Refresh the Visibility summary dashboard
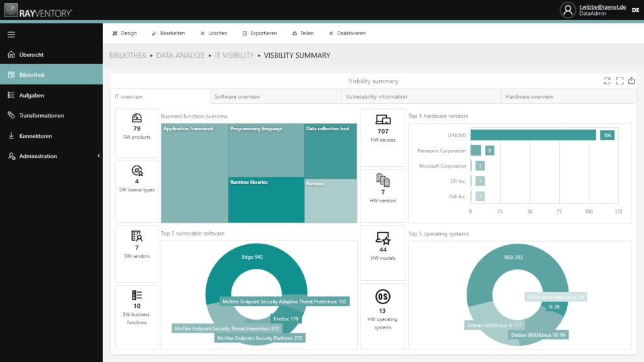This screenshot has width=644, height=362. click(x=607, y=81)
